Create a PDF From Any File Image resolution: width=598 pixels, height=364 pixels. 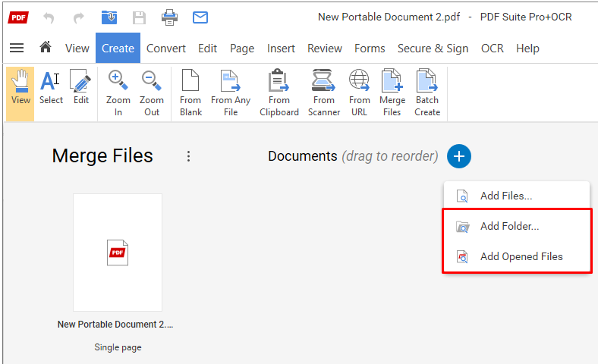click(231, 94)
